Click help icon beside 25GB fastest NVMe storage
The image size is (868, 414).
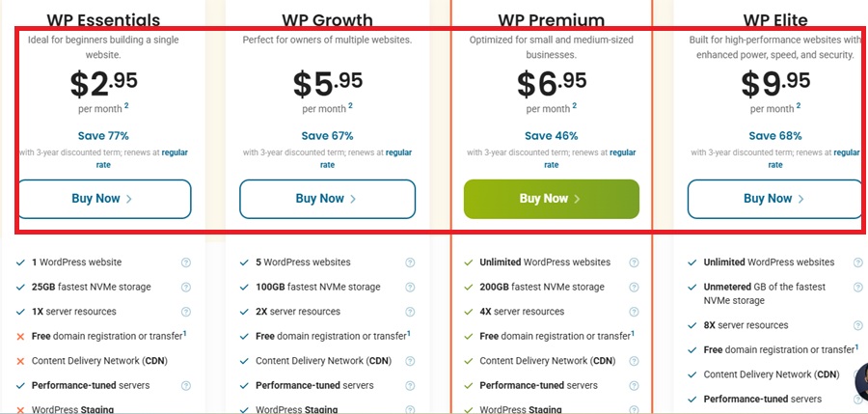185,288
